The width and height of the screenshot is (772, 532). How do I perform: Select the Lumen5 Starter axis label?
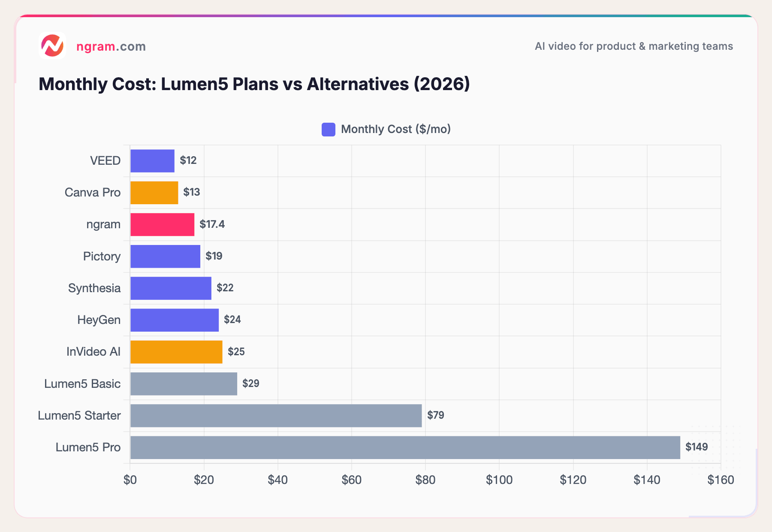(80, 415)
